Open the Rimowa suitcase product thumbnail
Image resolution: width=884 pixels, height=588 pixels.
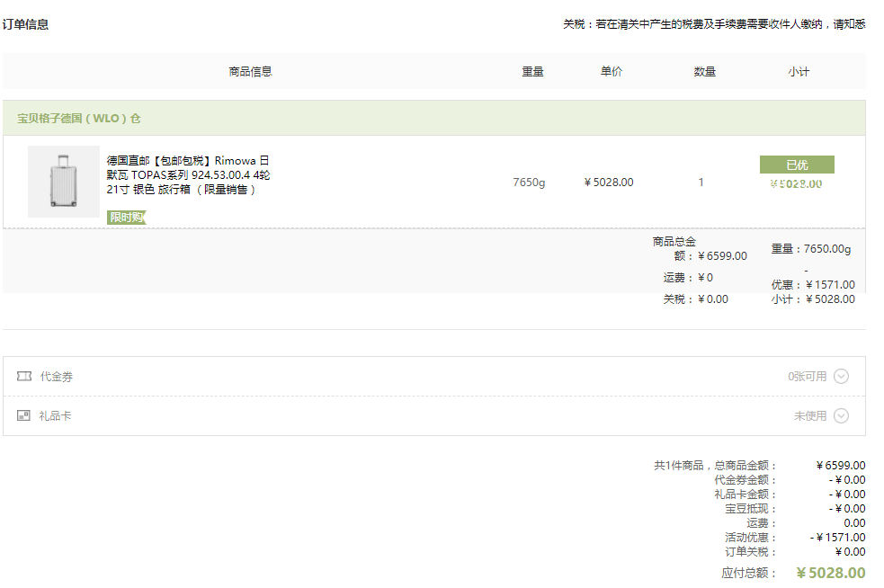[64, 182]
